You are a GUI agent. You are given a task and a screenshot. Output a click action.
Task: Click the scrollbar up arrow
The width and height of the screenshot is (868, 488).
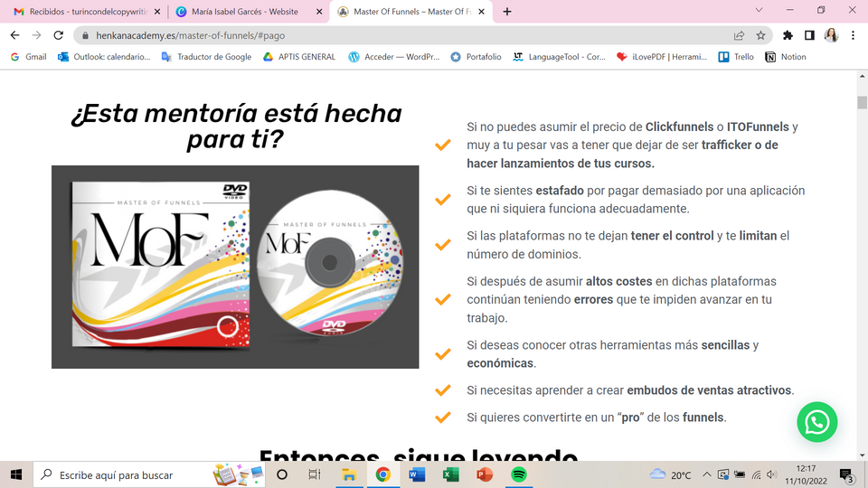click(862, 76)
